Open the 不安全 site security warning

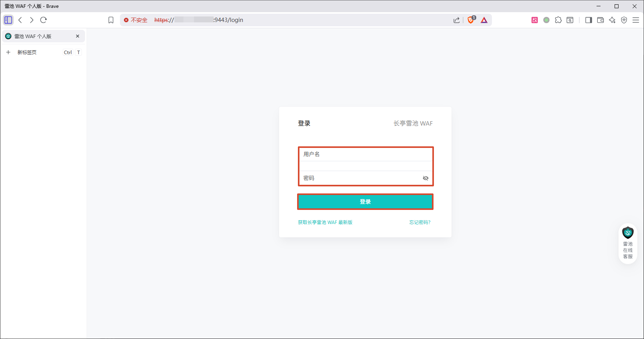(136, 20)
